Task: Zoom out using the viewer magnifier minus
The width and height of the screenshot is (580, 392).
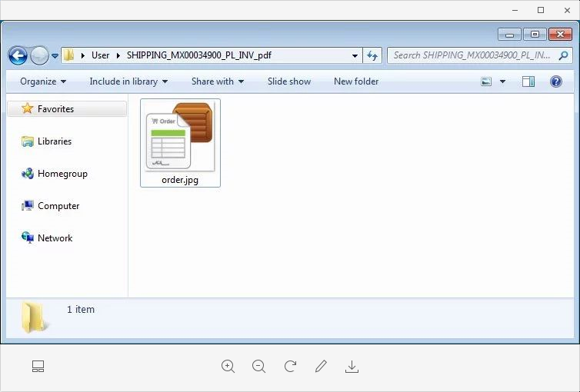Action: (x=259, y=367)
